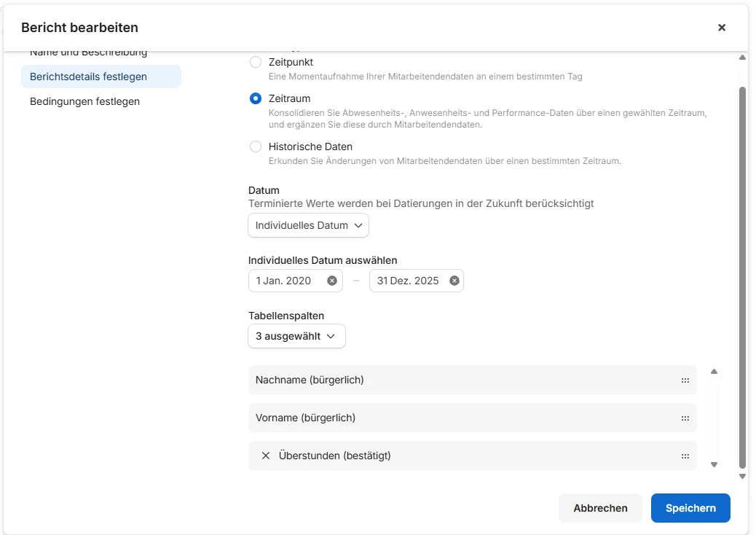Go to Berichtsdetails festlegen step

coord(101,77)
